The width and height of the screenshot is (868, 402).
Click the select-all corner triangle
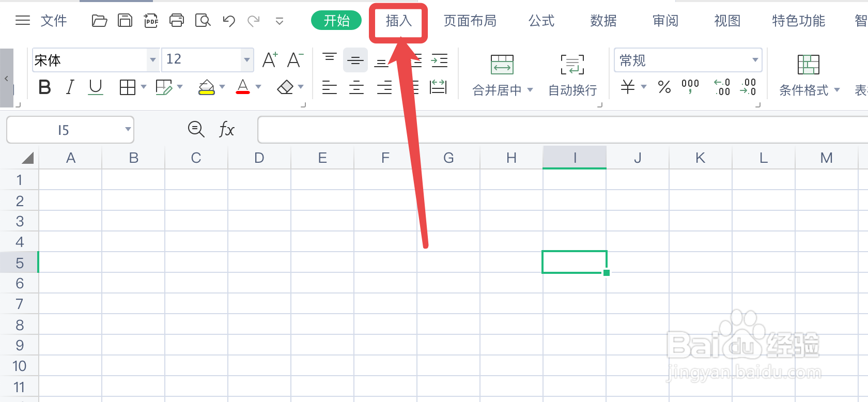click(27, 158)
